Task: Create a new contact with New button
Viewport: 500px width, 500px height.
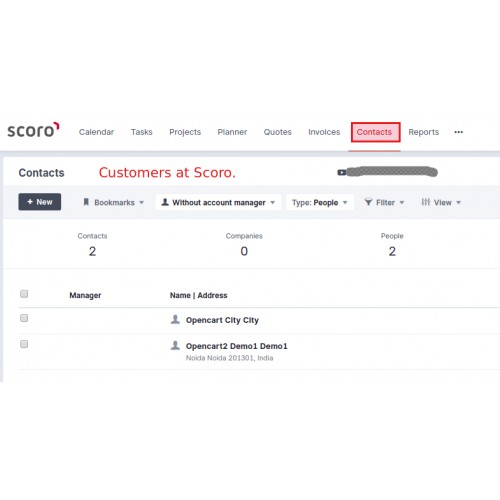Action: coord(40,202)
